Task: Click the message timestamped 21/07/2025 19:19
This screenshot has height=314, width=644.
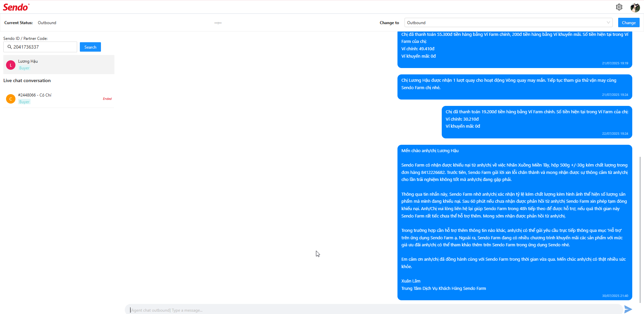Action: point(515,50)
